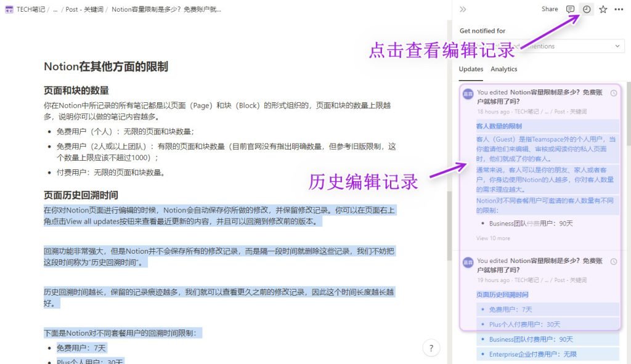Click Plus个人付费用户：30天 in sidebar
This screenshot has width=631, height=364.
pyautogui.click(x=524, y=324)
